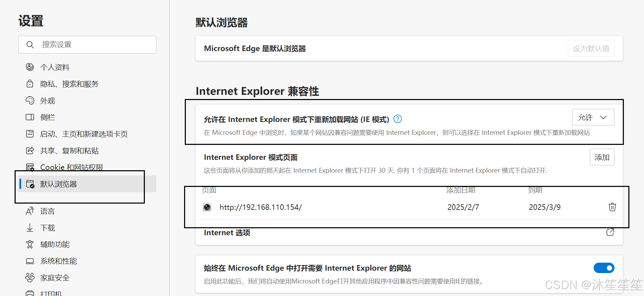Click Microsoft Edge 是默认浏览器 text
The width and height of the screenshot is (644, 296).
255,49
